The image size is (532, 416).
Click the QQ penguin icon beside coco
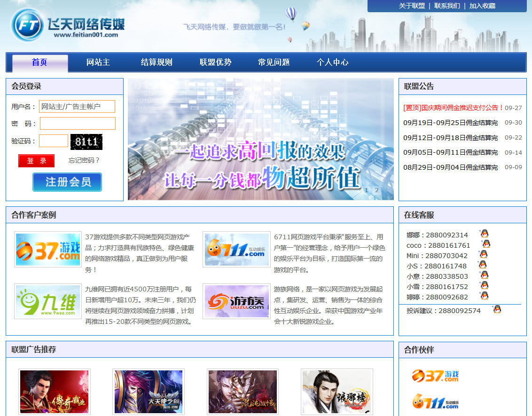coord(486,244)
